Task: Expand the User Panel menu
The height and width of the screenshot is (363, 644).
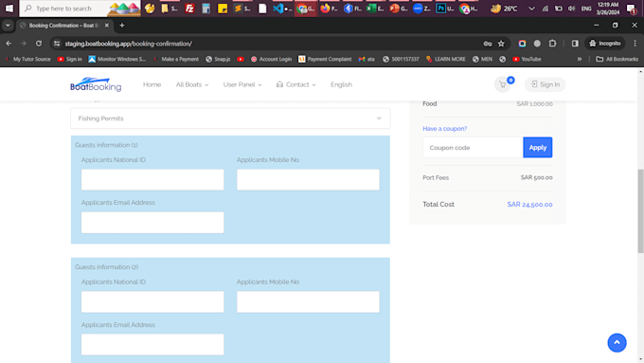Action: 242,84
